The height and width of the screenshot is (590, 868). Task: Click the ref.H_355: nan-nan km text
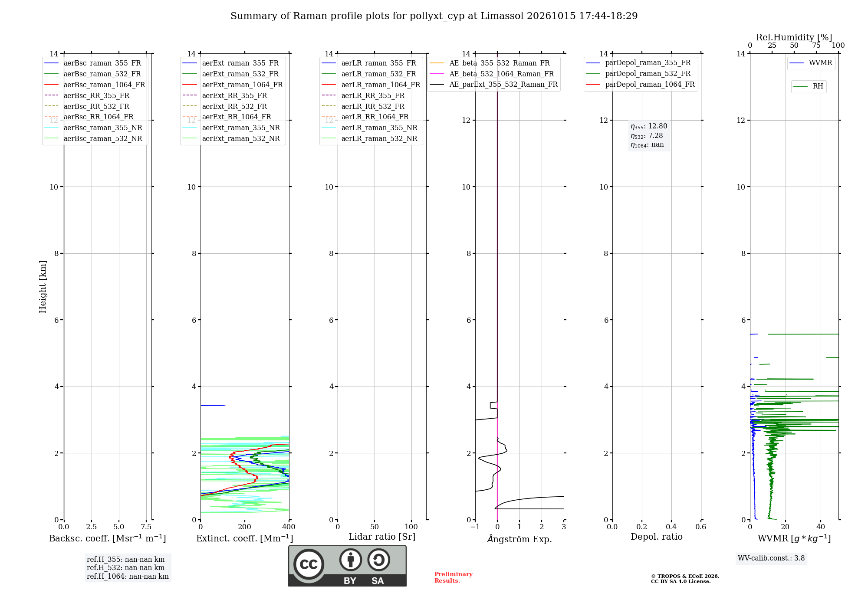coord(126,560)
